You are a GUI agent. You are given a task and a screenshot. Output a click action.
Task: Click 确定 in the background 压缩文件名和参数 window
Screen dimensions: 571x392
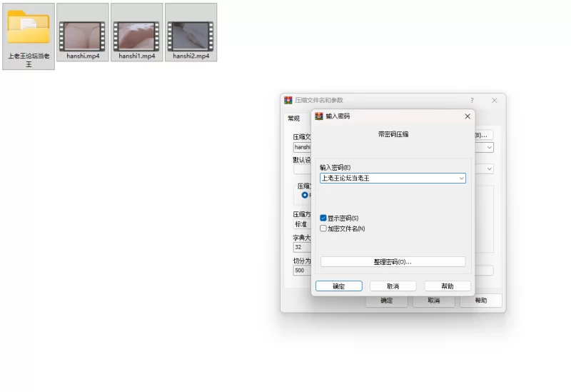(x=386, y=301)
